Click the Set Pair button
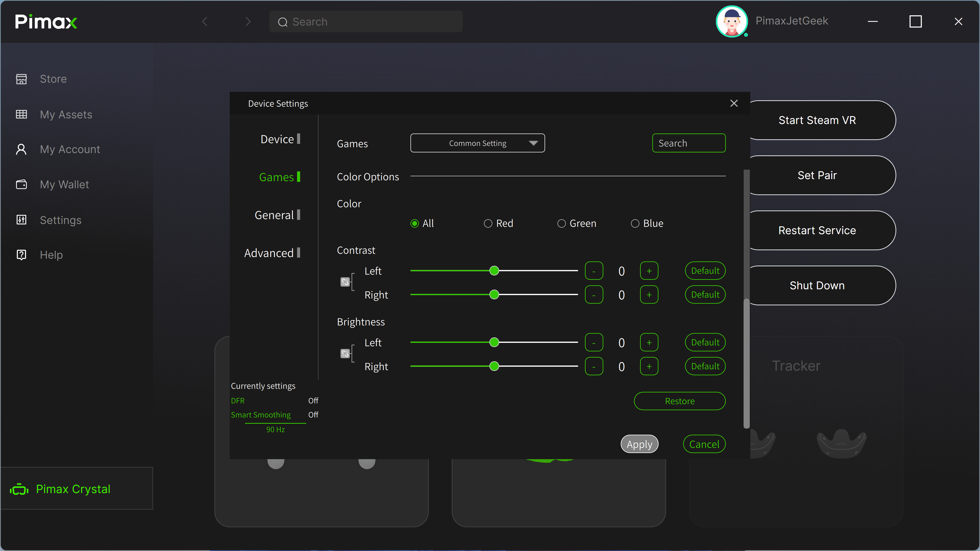 click(x=817, y=175)
